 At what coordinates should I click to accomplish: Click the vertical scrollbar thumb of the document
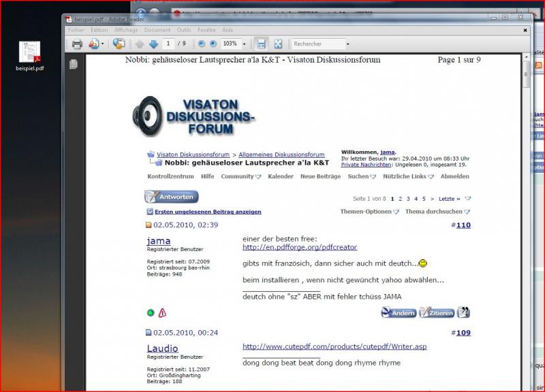point(526,74)
